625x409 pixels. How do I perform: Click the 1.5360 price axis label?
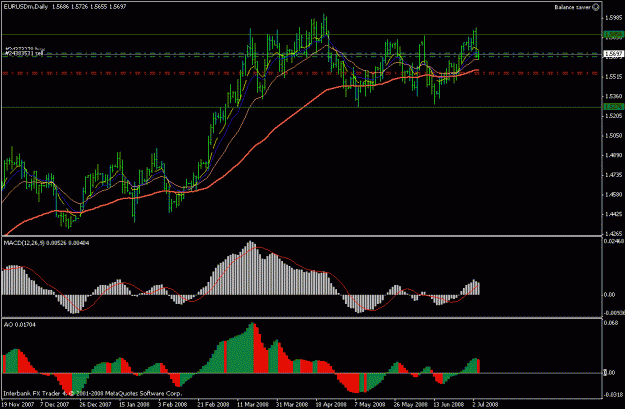click(613, 96)
